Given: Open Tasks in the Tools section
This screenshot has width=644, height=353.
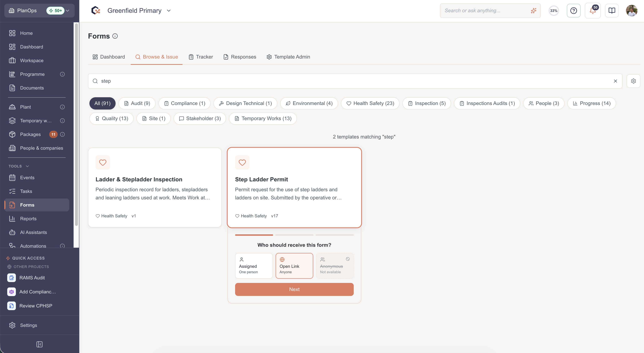Looking at the screenshot, I should pos(37,191).
